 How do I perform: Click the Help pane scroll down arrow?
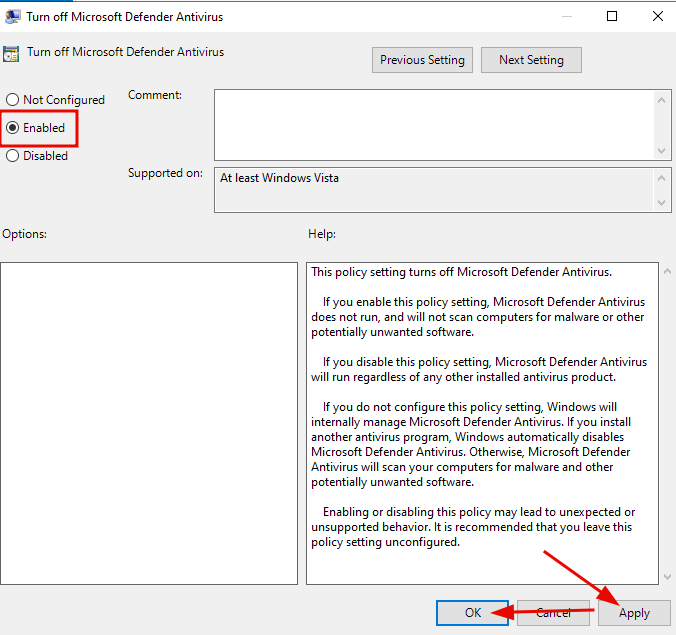667,577
